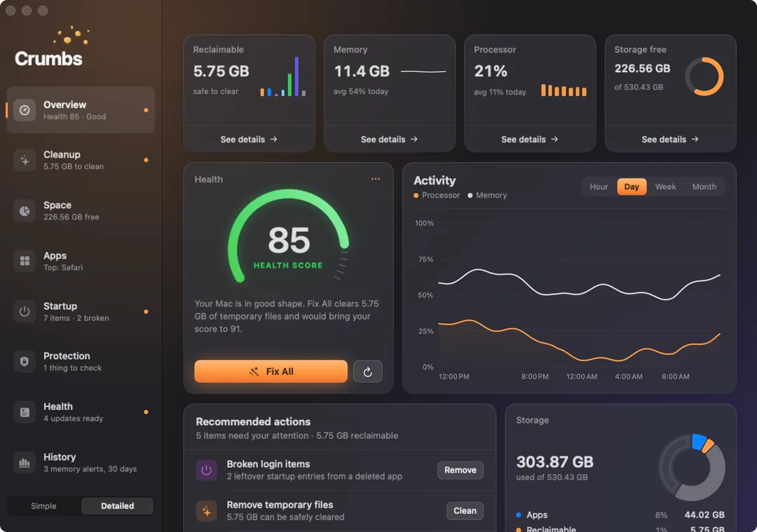
Task: Open the three-dot menu on the Health card
Action: pyautogui.click(x=376, y=179)
